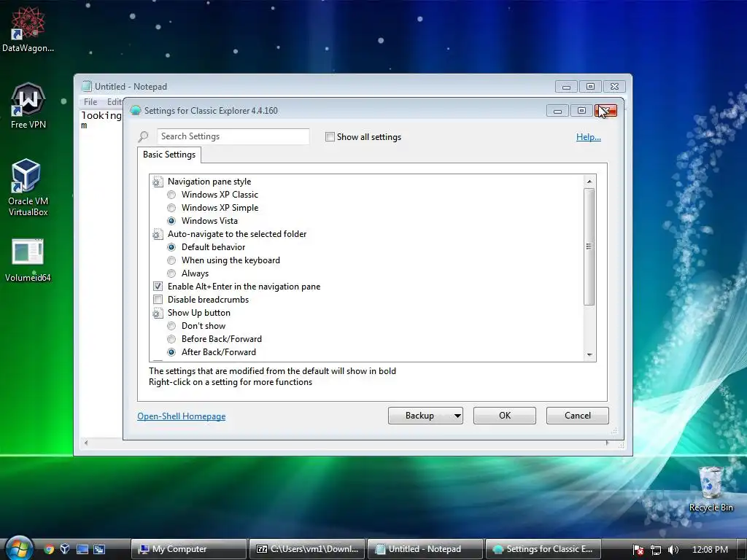Select the Volumeid64 desktop icon
Viewport: 747px width, 560px height.
[x=28, y=260]
